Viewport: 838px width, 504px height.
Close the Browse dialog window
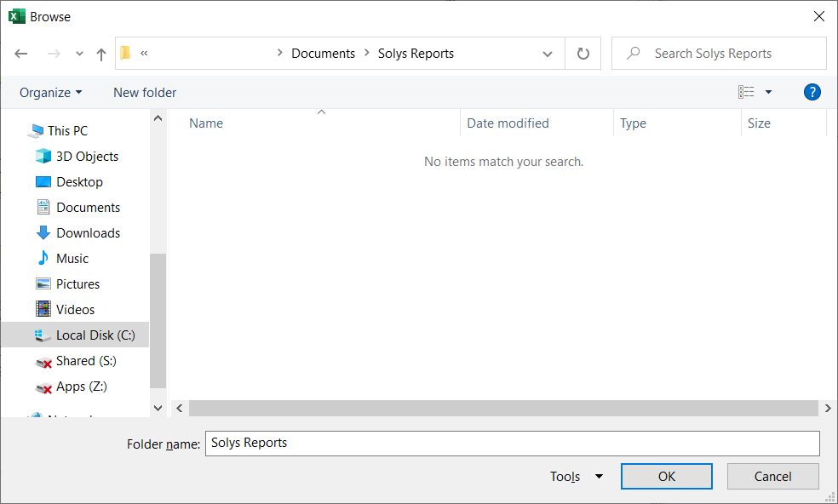point(818,16)
